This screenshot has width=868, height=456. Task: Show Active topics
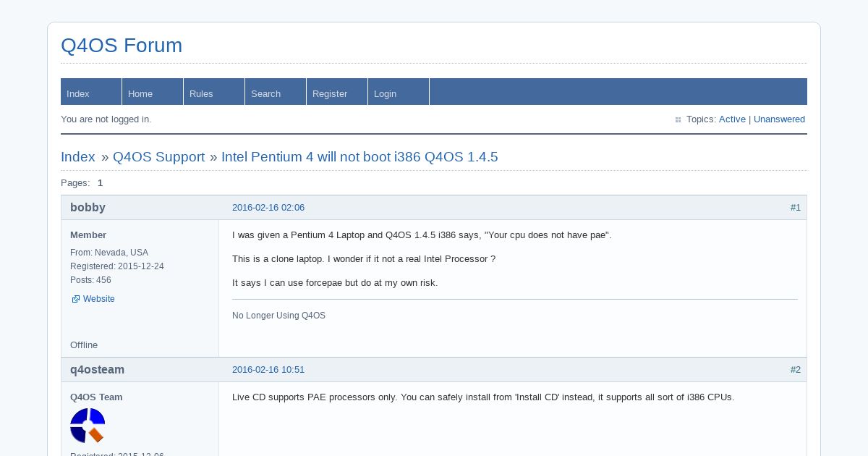coord(732,119)
